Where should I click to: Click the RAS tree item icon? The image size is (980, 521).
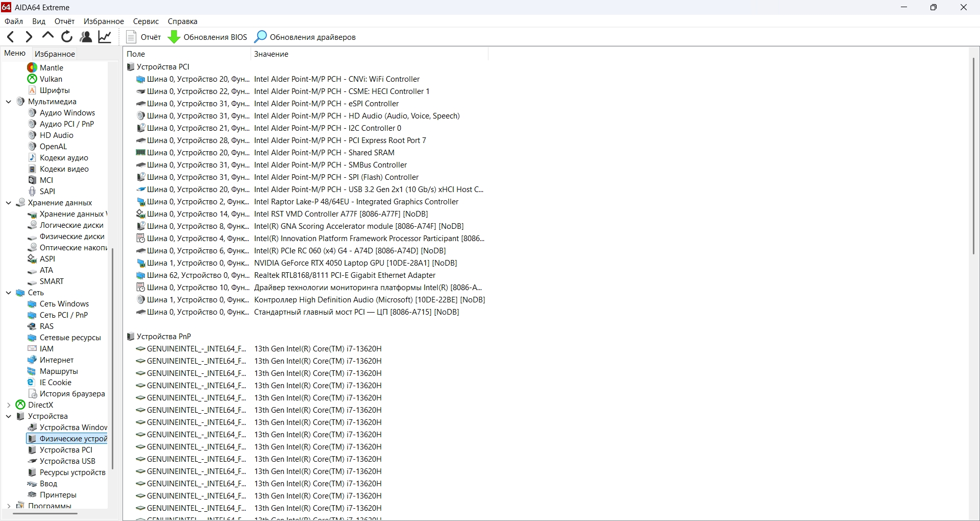coord(32,326)
